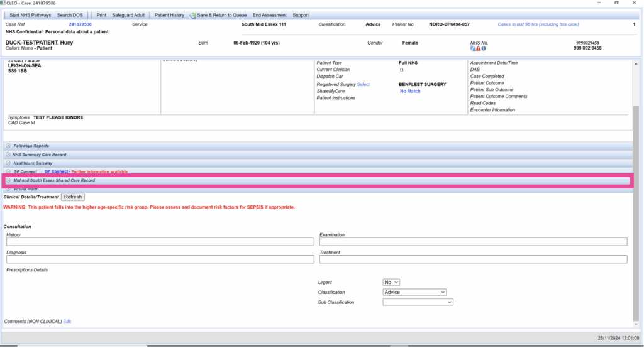The height and width of the screenshot is (348, 644).
Task: Click into the History field
Action: 160,242
